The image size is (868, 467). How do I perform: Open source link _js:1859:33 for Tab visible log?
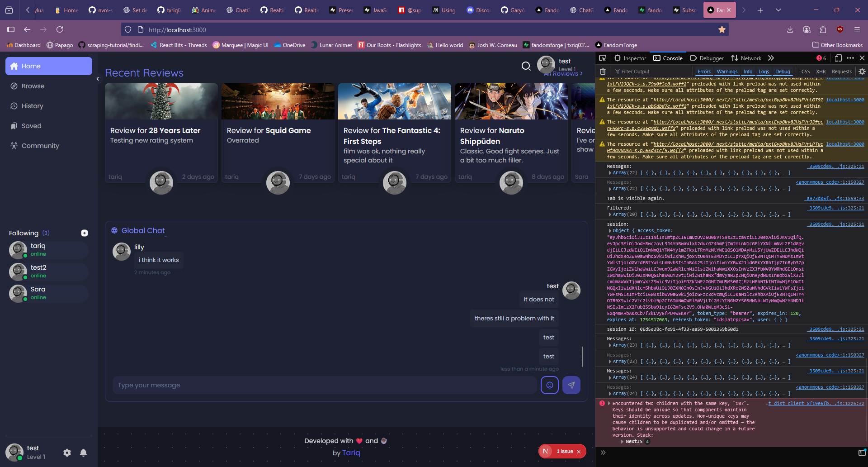(x=835, y=198)
